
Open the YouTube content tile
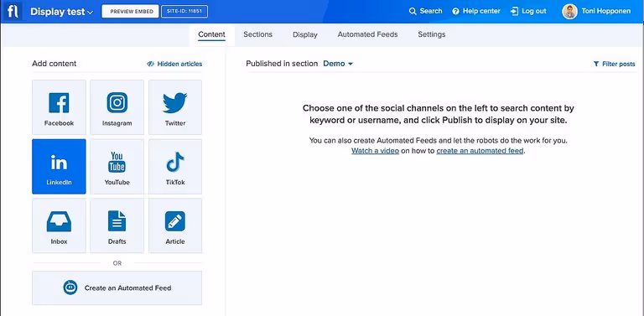point(117,166)
